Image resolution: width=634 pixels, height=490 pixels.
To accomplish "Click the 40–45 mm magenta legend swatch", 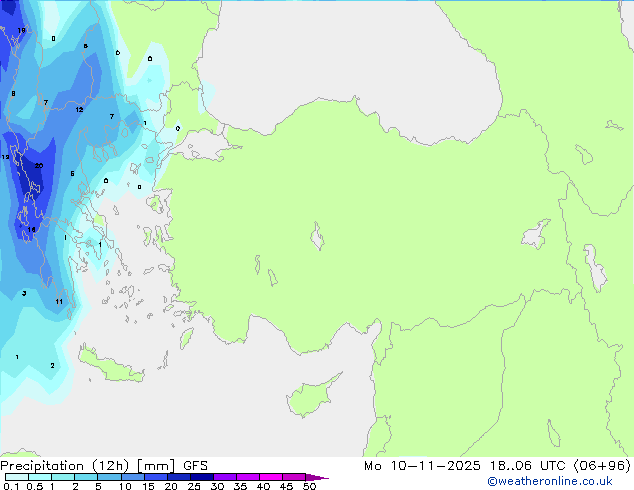I will tap(271, 477).
